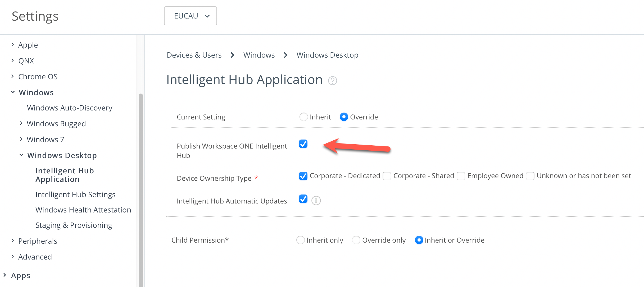This screenshot has height=287, width=644.
Task: Select the Inherit radio button
Action: pos(303,117)
